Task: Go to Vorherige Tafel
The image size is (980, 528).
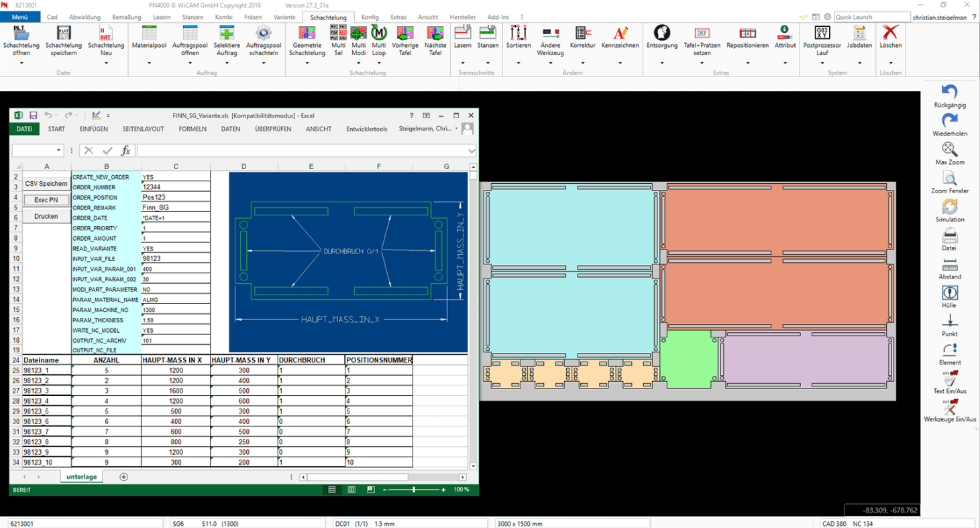Action: click(x=405, y=32)
